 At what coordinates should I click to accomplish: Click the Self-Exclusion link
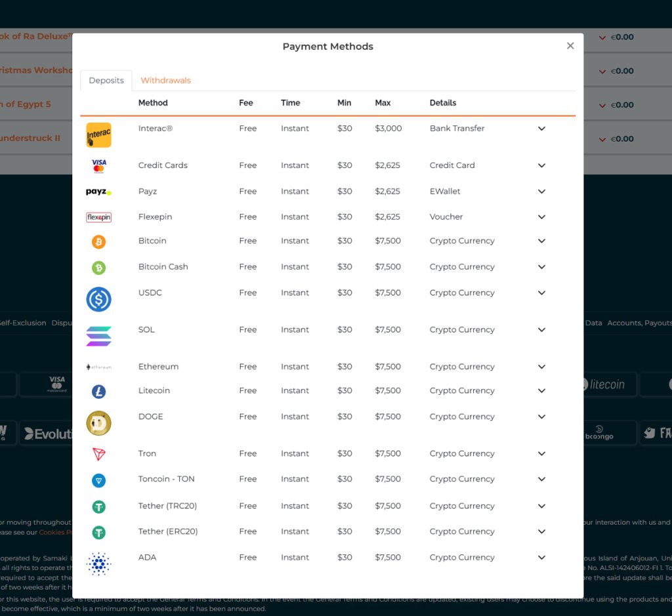click(21, 323)
